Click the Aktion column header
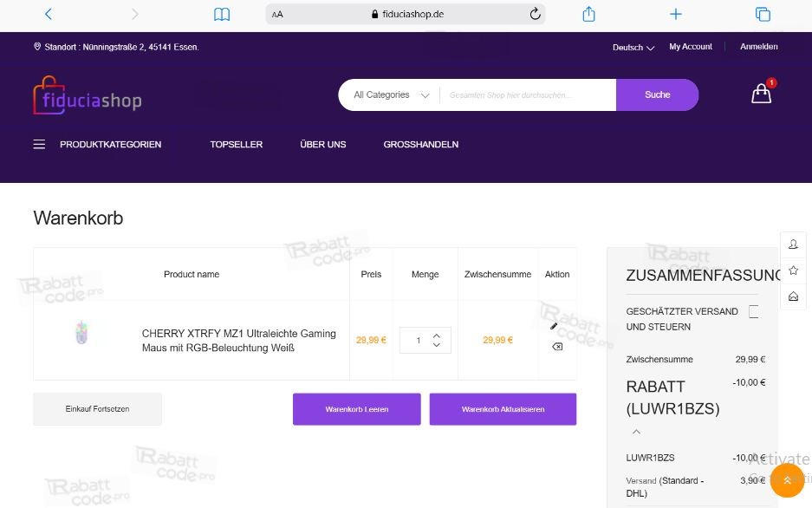Viewport: 812px width, 508px height. [557, 275]
